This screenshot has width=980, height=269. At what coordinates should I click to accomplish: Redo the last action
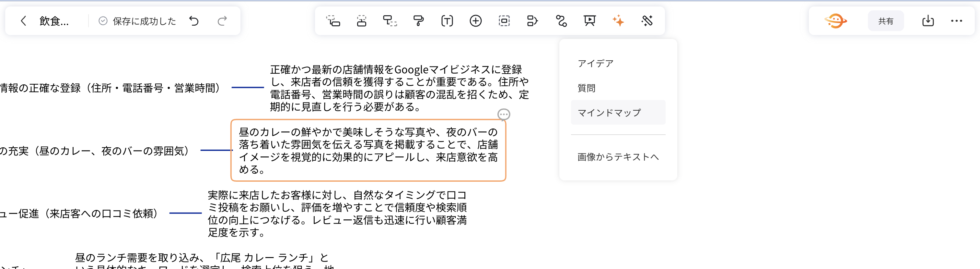point(223,21)
